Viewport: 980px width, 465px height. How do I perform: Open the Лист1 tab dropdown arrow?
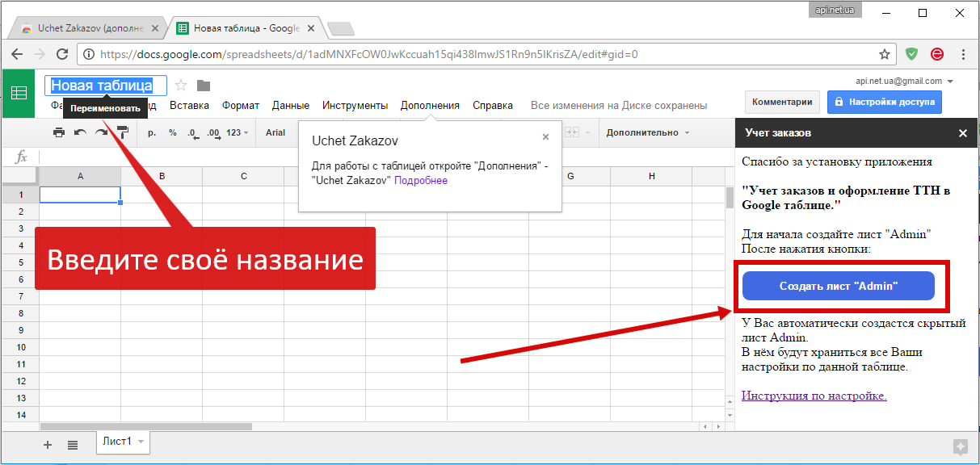tap(141, 442)
